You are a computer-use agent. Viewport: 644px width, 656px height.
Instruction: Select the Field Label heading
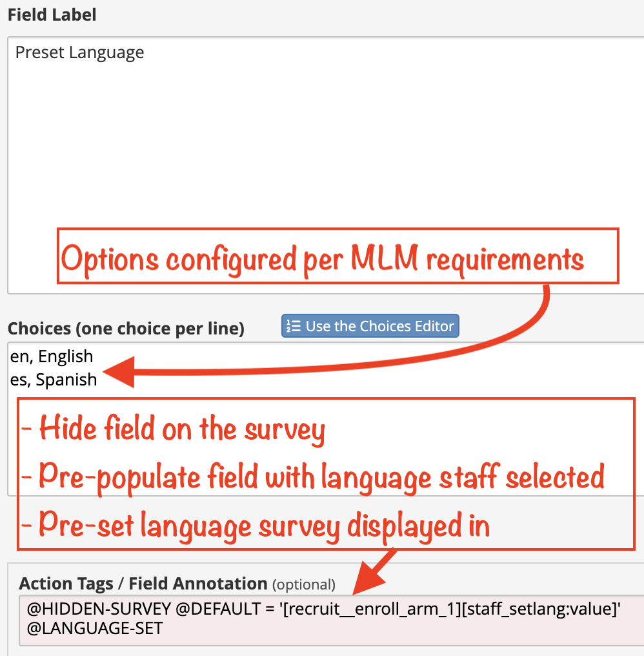click(x=52, y=15)
